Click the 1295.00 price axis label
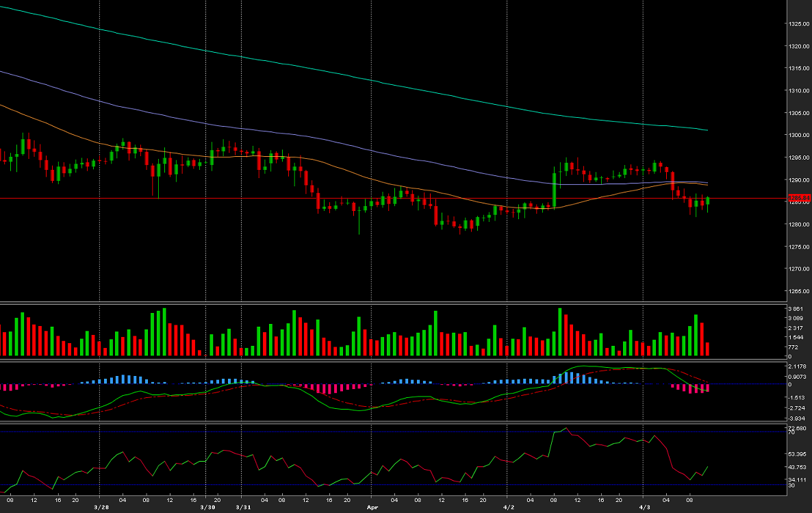This screenshot has width=812, height=513. 800,158
